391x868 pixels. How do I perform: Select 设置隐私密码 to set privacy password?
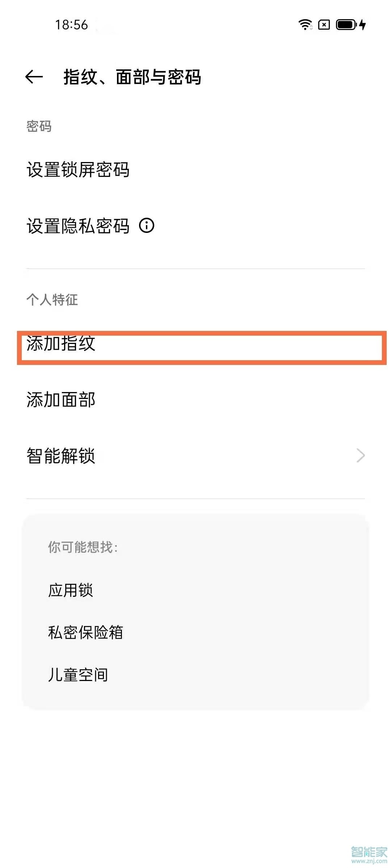pyautogui.click(x=78, y=226)
